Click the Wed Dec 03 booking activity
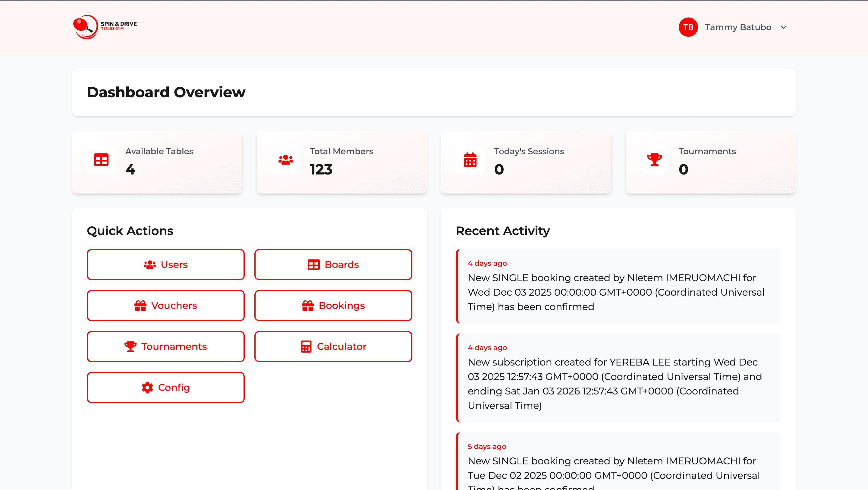This screenshot has height=490, width=868. (618, 286)
